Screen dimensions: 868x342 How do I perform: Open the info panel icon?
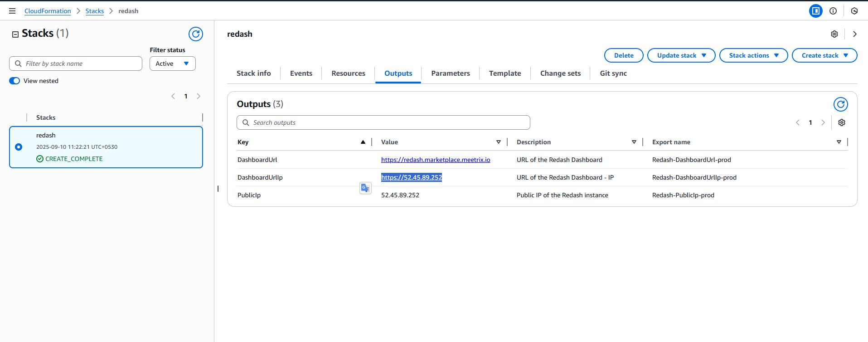pyautogui.click(x=833, y=11)
